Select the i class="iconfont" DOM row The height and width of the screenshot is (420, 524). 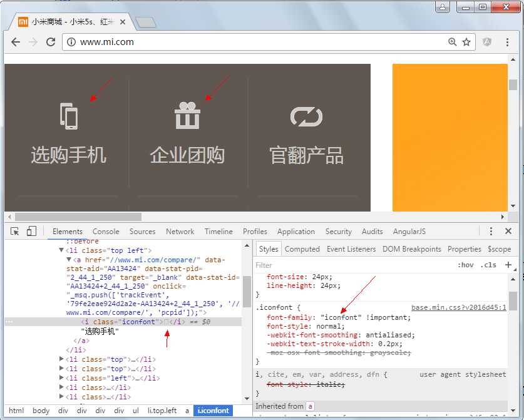coord(123,322)
